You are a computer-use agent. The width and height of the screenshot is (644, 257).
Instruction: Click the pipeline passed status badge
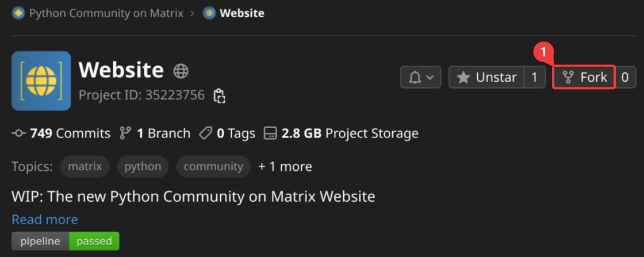click(x=66, y=241)
